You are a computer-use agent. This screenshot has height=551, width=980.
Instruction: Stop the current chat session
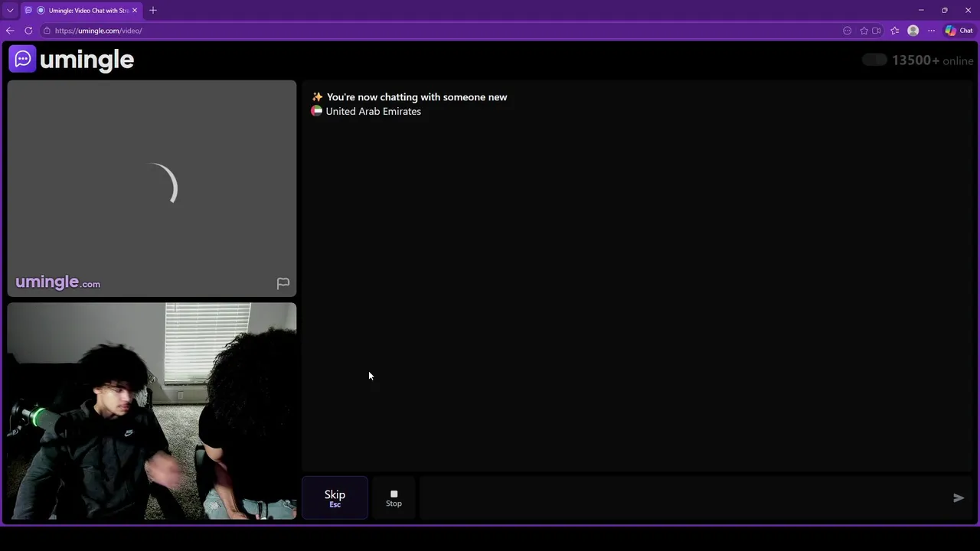(x=394, y=498)
